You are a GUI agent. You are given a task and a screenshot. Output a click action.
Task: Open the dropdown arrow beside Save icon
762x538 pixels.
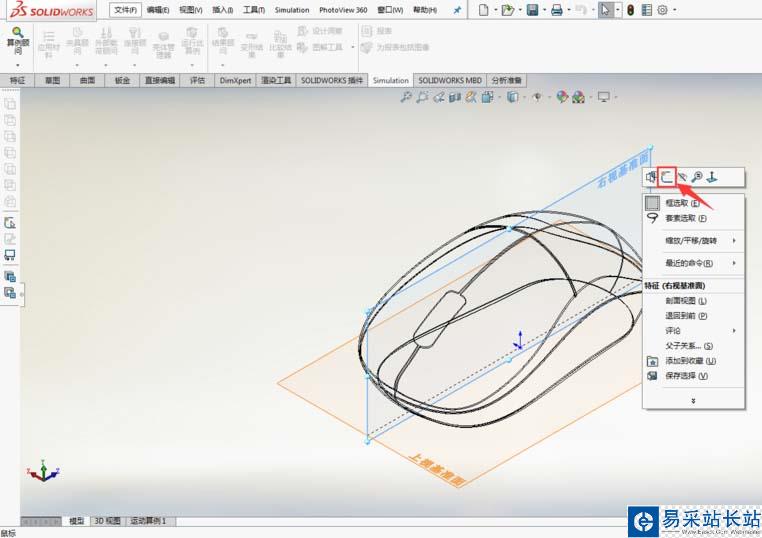[544, 10]
